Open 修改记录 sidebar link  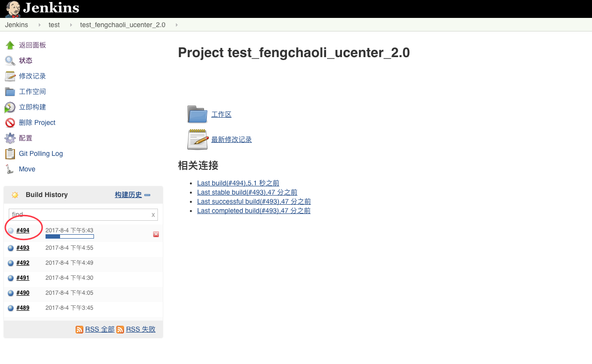coord(32,76)
